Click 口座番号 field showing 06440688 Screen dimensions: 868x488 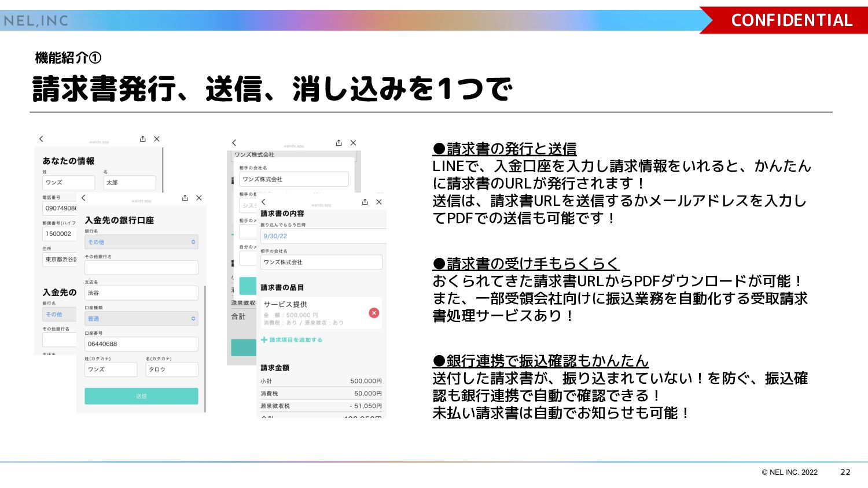[141, 344]
